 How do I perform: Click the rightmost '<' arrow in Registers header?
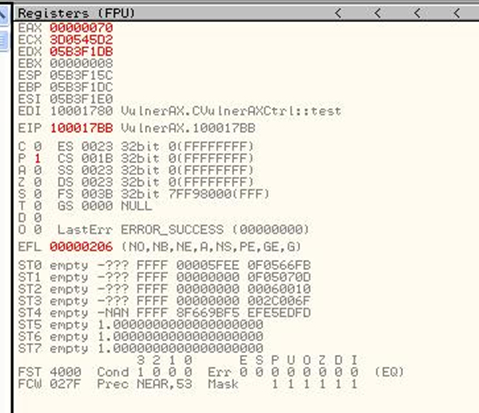(x=457, y=14)
